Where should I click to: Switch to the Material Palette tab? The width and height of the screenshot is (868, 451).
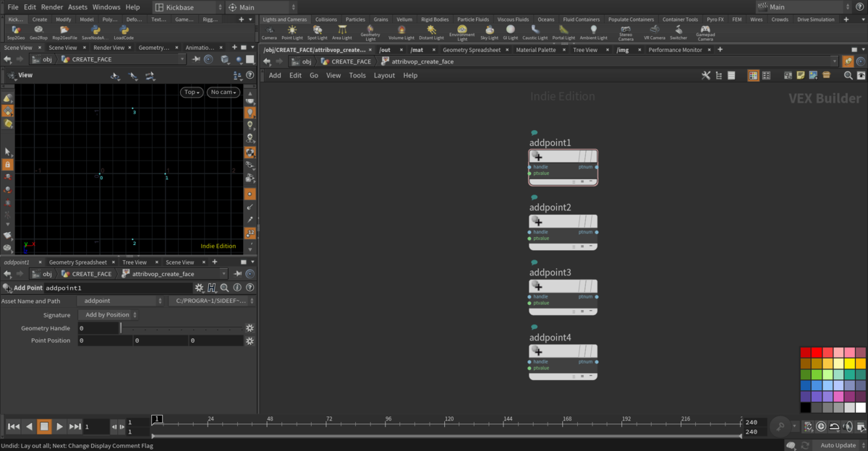pos(536,50)
